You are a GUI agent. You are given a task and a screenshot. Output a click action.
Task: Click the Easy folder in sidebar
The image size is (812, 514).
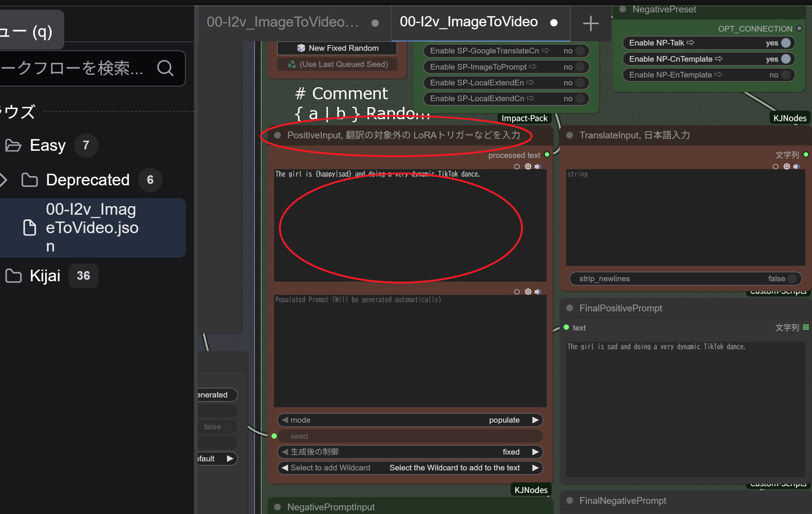[x=47, y=145]
